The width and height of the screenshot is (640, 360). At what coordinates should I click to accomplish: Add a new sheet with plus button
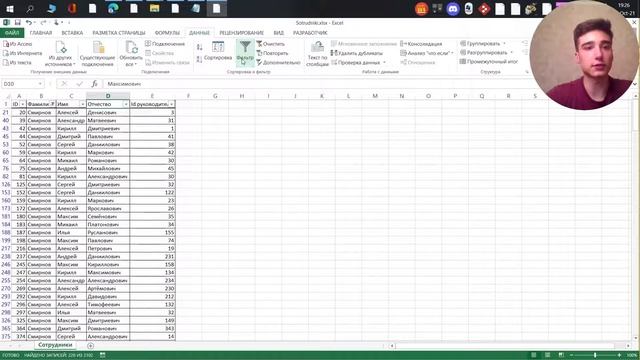point(91,346)
